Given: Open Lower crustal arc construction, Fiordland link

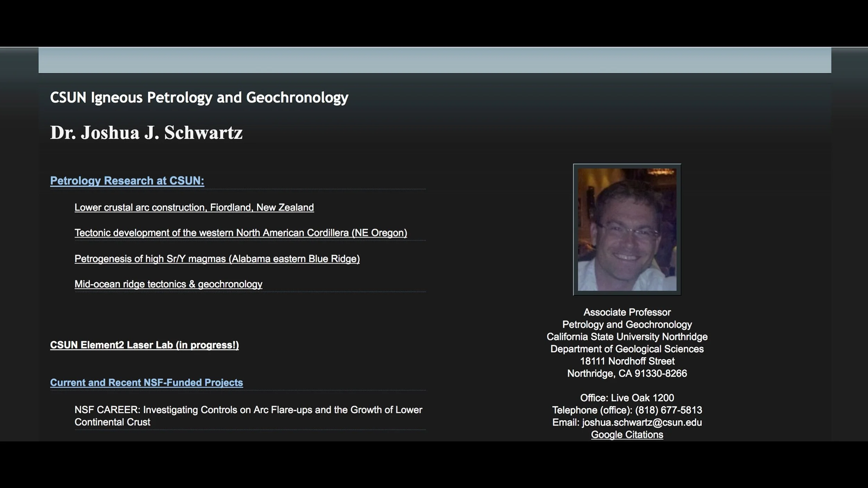Looking at the screenshot, I should click(x=194, y=208).
